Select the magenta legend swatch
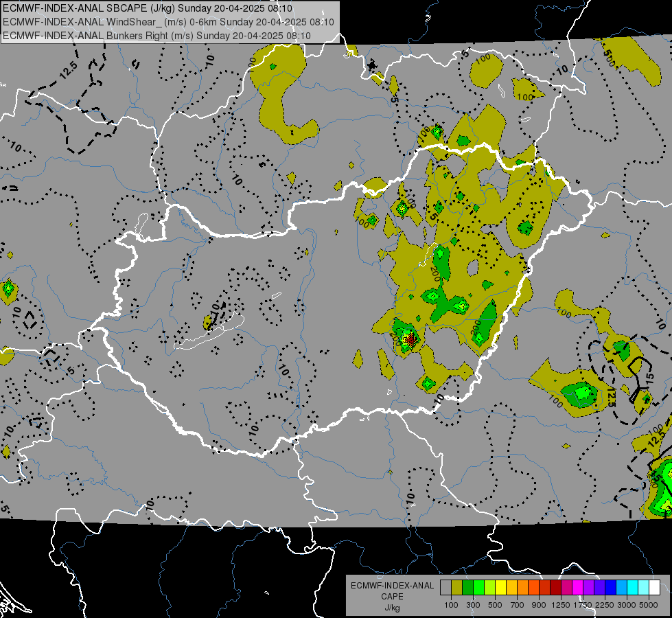 [x=578, y=587]
